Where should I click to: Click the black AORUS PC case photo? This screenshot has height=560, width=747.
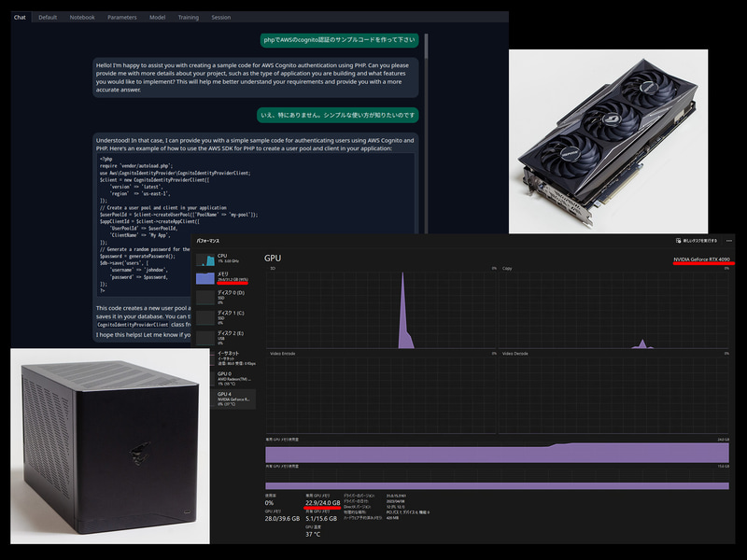click(110, 446)
